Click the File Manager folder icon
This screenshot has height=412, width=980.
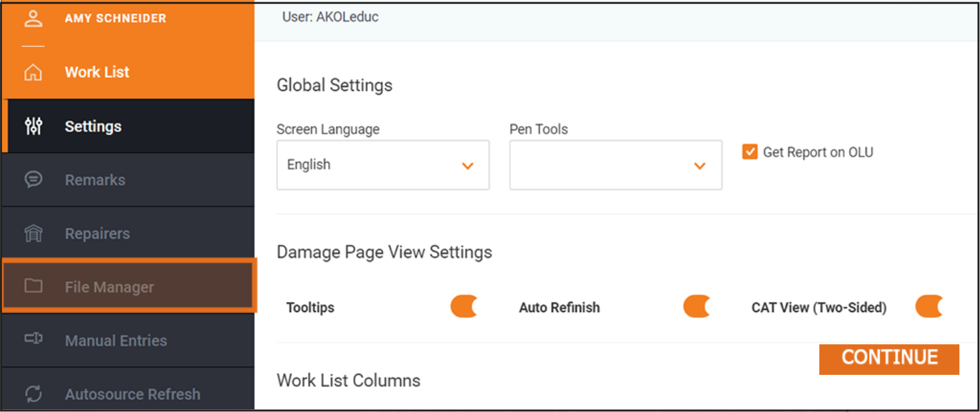coord(33,287)
